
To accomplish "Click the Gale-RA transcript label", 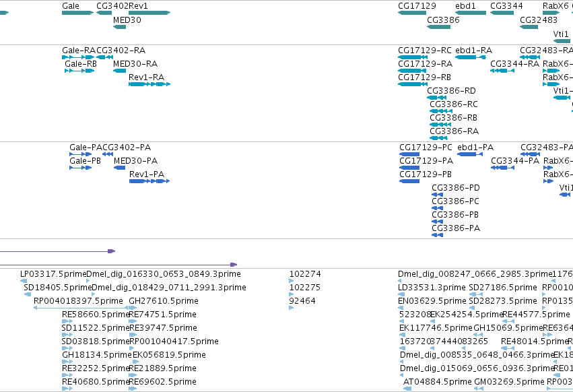I will (x=79, y=50).
